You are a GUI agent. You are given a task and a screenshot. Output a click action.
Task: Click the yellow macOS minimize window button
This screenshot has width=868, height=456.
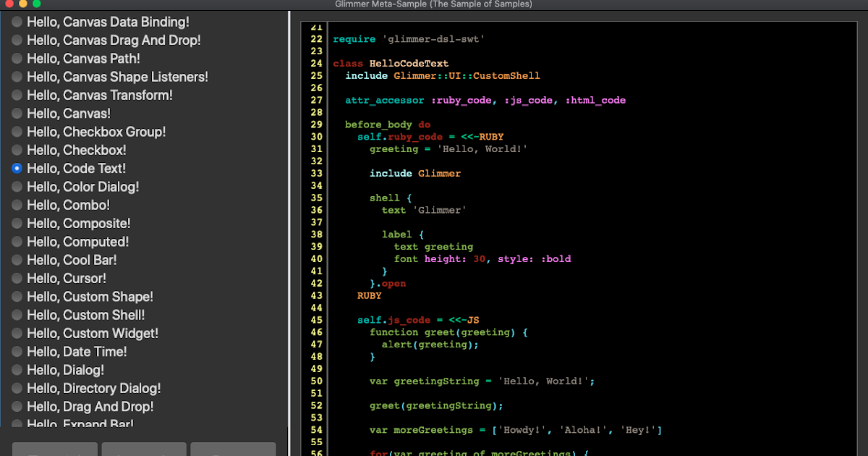22,4
